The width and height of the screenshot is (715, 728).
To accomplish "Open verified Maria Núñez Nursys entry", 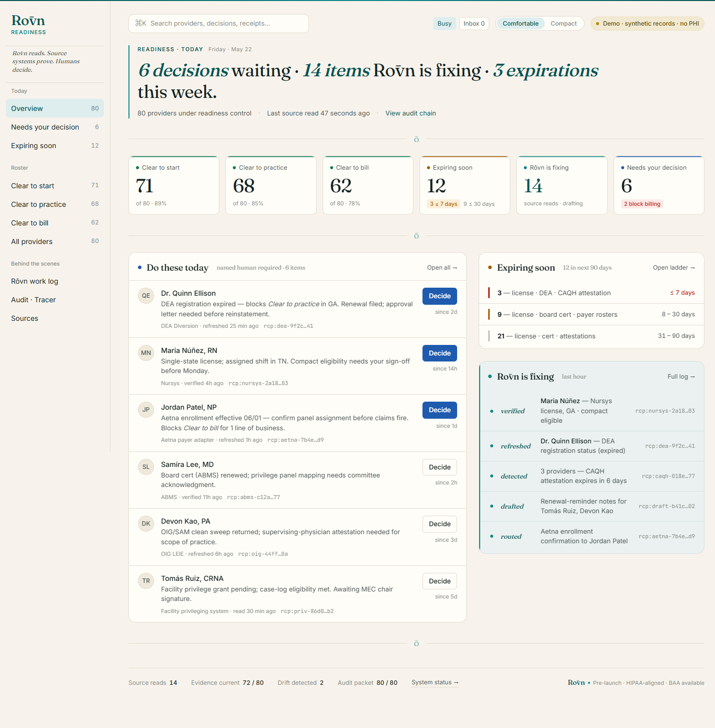I will click(592, 411).
